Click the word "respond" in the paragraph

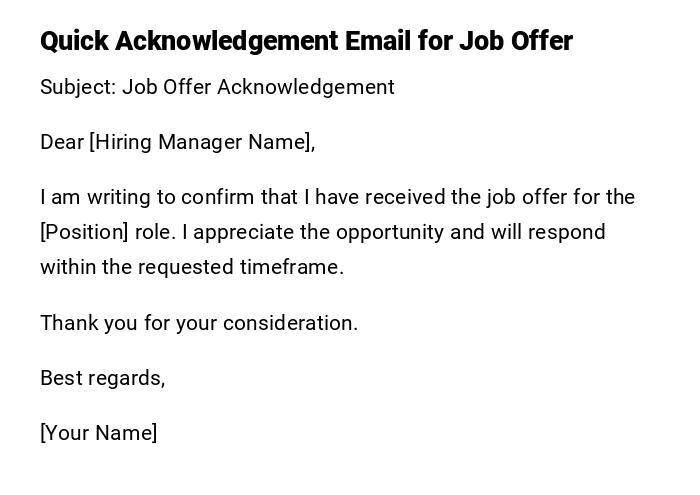point(567,232)
